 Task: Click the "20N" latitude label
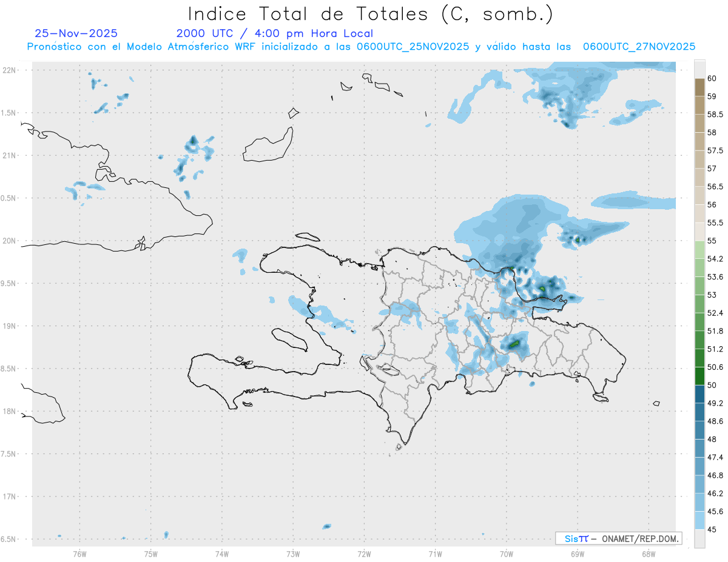pyautogui.click(x=10, y=241)
